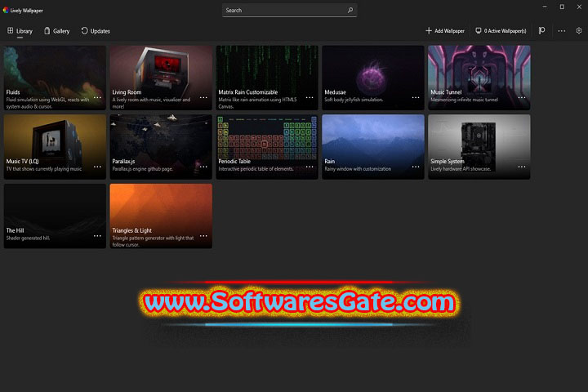Click 'TV that shows currently playing music' text
This screenshot has height=392, width=588.
tap(44, 169)
